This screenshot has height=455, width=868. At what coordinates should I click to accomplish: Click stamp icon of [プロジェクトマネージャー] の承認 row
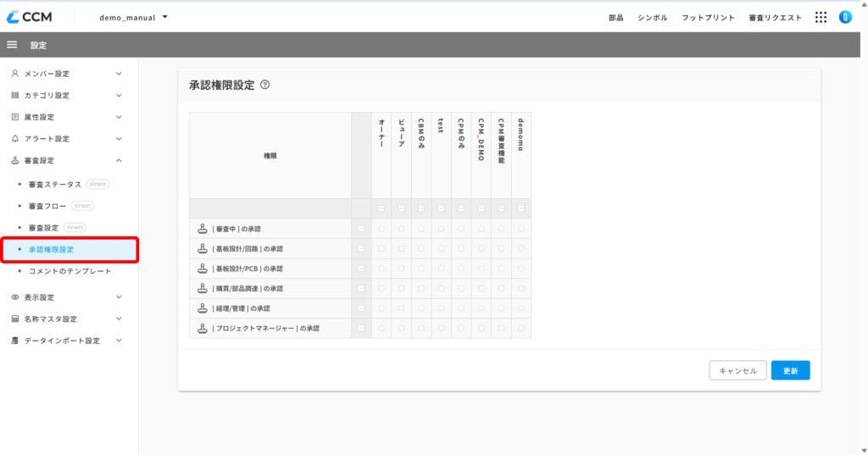click(203, 328)
